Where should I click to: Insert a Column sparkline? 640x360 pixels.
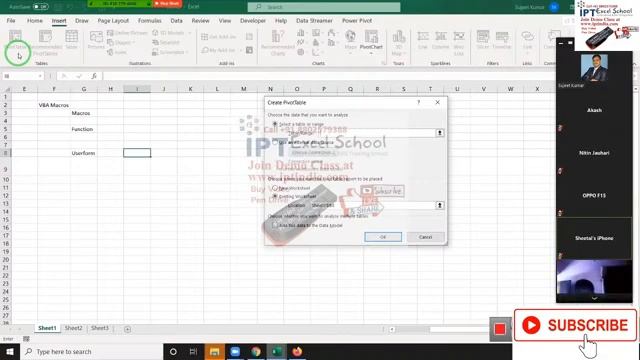441,40
